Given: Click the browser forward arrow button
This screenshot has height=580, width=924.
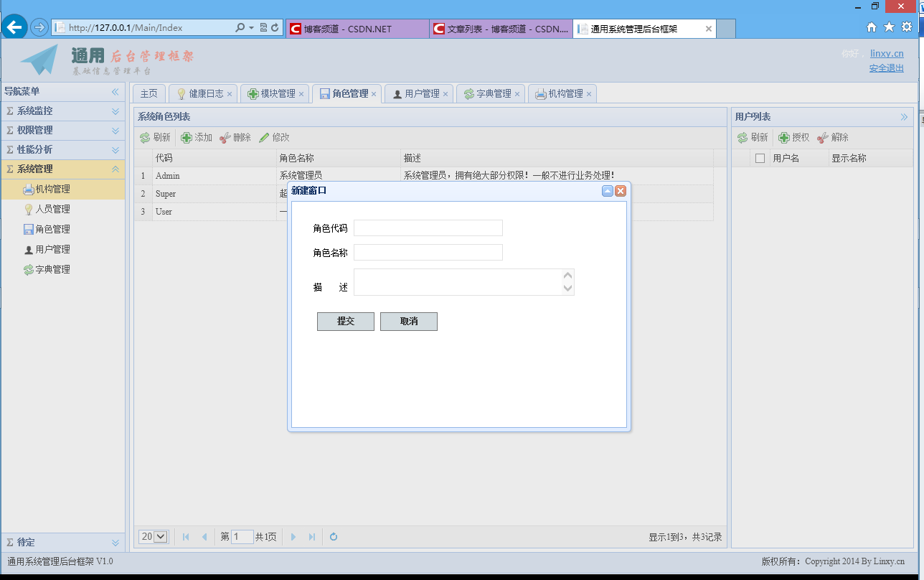Looking at the screenshot, I should coord(39,28).
